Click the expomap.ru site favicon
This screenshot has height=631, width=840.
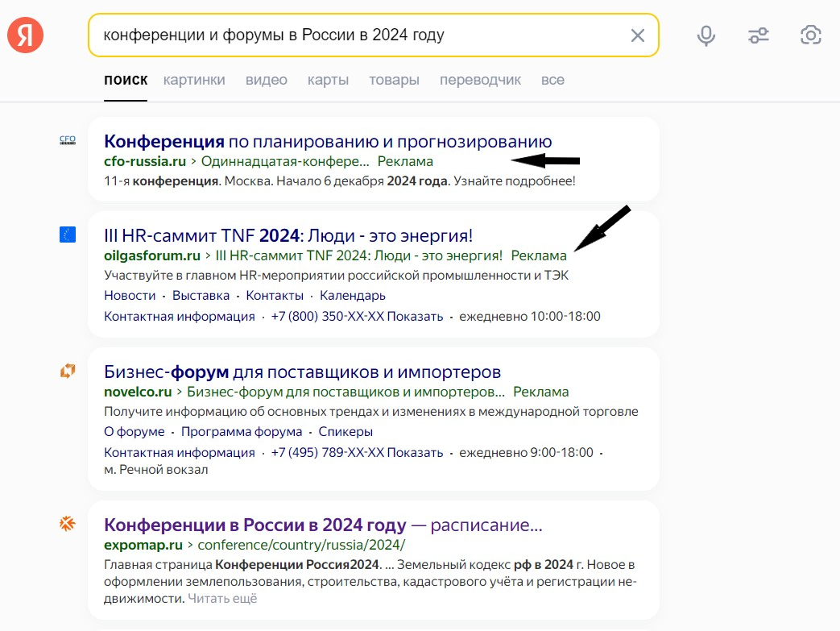pyautogui.click(x=68, y=523)
